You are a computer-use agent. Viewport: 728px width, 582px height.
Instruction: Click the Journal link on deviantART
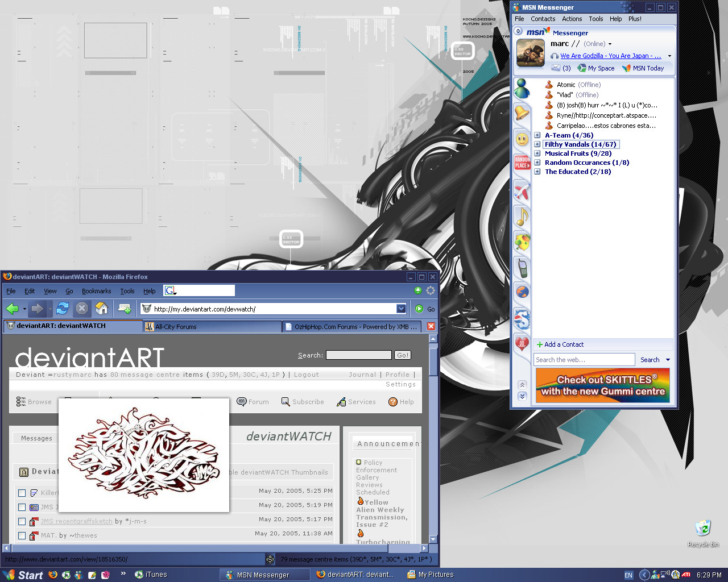click(x=362, y=375)
